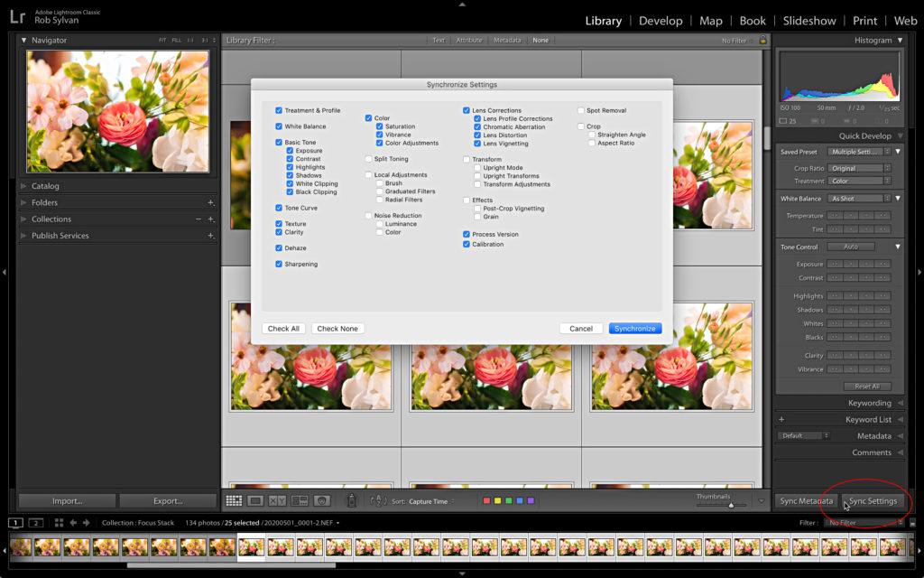Apply the red color label swatch
This screenshot has height=578, width=924.
pyautogui.click(x=486, y=500)
